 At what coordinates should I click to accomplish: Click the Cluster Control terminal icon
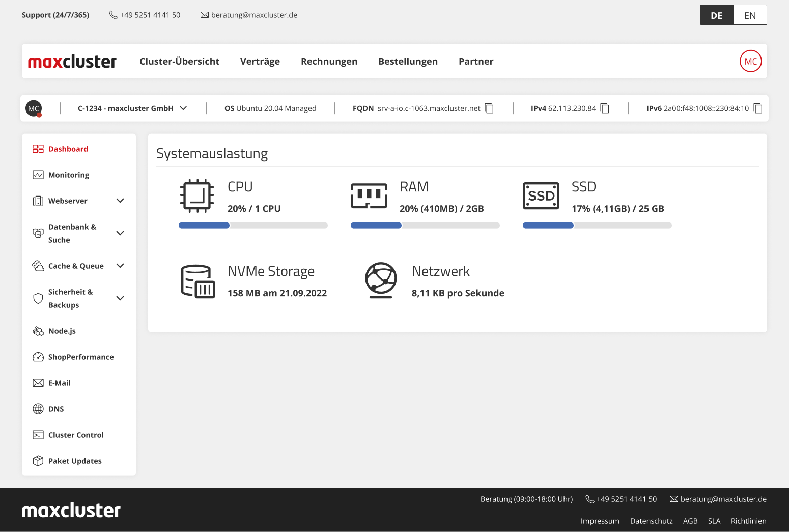click(38, 435)
